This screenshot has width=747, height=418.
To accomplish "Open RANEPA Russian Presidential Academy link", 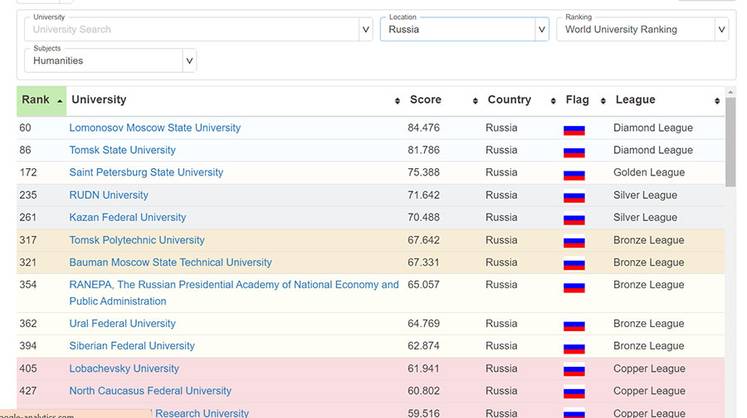I will [234, 293].
